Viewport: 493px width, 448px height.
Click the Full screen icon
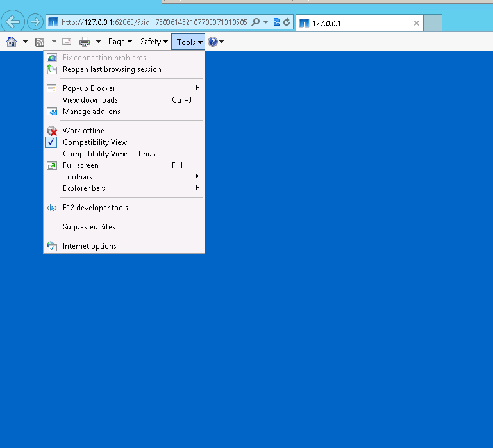click(52, 165)
